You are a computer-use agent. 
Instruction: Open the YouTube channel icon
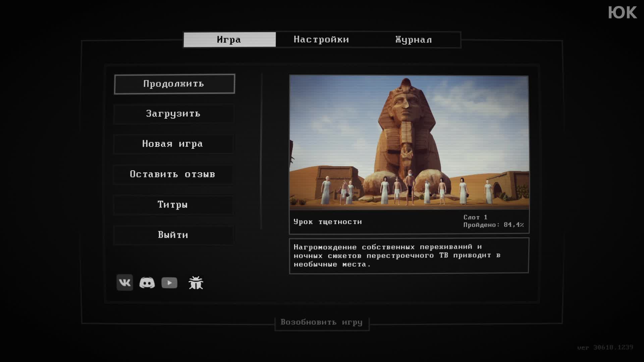[169, 283]
